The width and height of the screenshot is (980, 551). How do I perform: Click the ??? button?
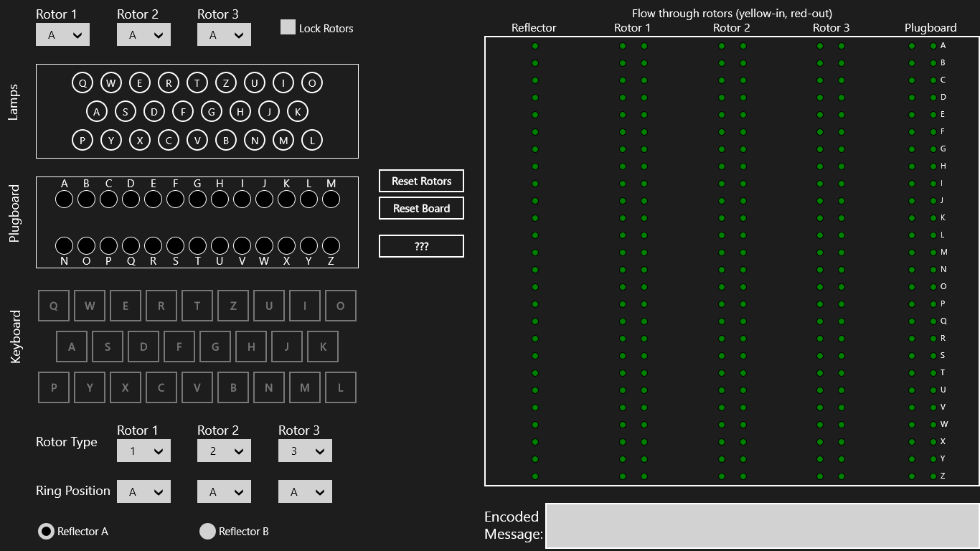(421, 245)
